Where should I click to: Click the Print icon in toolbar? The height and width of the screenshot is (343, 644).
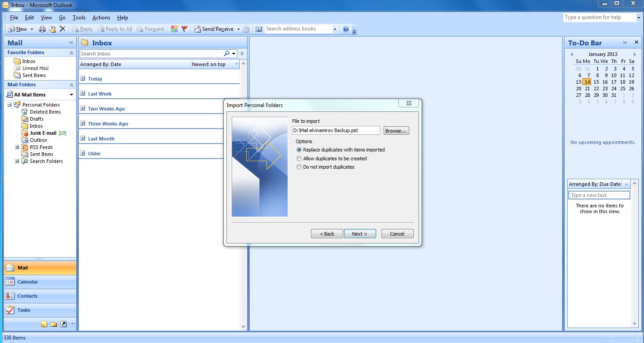click(x=42, y=29)
